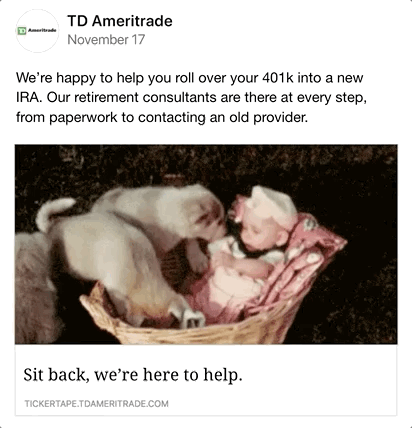Click the green TD logo square in avatar
Image resolution: width=412 pixels, height=428 pixels.
point(22,31)
